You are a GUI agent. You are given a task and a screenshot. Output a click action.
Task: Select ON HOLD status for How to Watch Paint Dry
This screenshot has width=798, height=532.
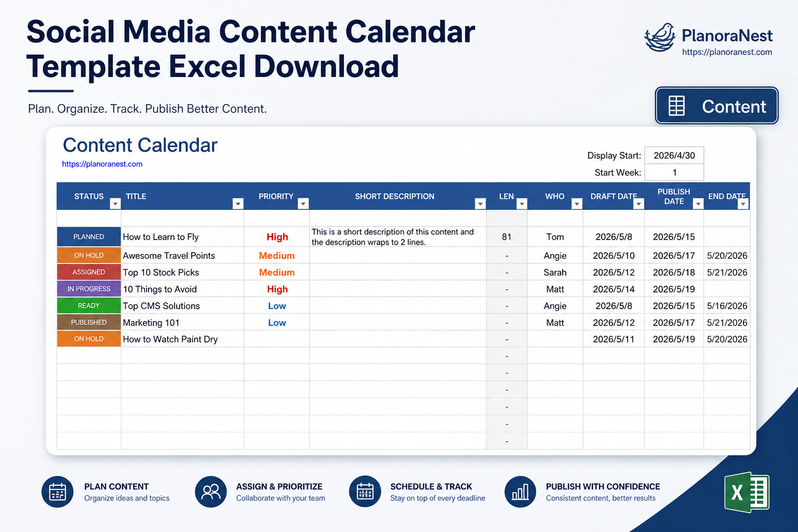coord(89,339)
